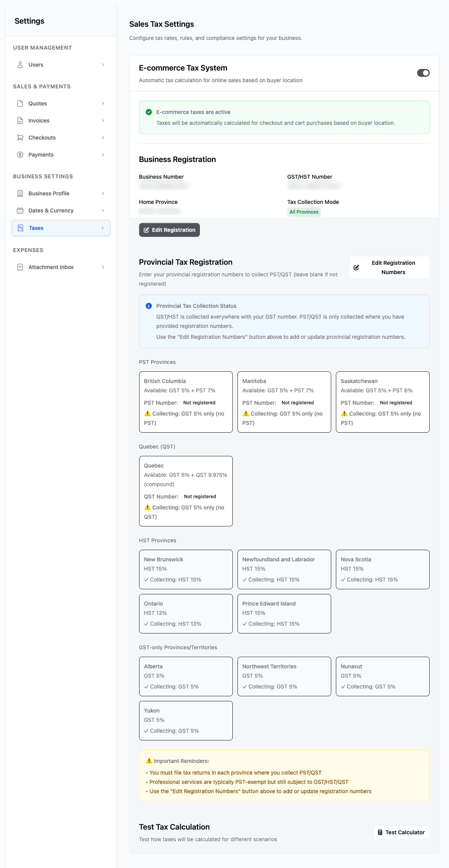Click the Edit Registration Numbers button
The image size is (449, 868).
pyautogui.click(x=389, y=267)
